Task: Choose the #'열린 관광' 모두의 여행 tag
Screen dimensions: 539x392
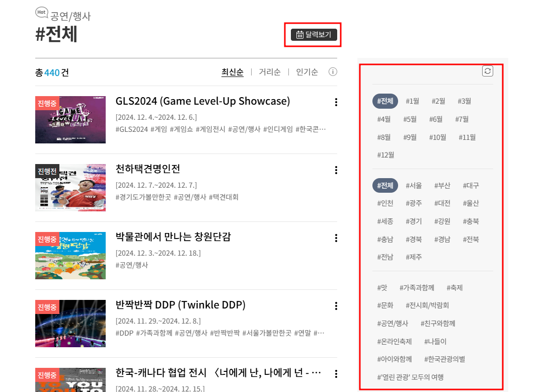Action: pyautogui.click(x=411, y=377)
